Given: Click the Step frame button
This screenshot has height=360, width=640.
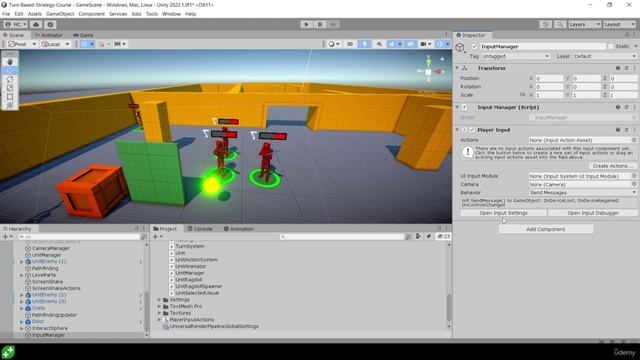Looking at the screenshot, I should [x=333, y=24].
